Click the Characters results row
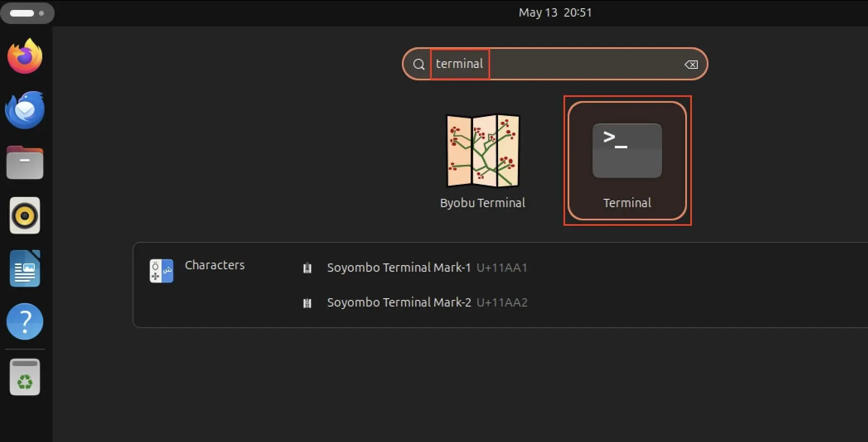Viewport: 868px width, 442px height. pyautogui.click(x=215, y=265)
